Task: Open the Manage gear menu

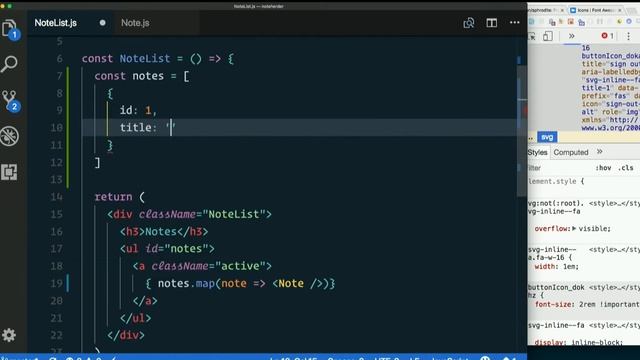Action: (x=9, y=335)
